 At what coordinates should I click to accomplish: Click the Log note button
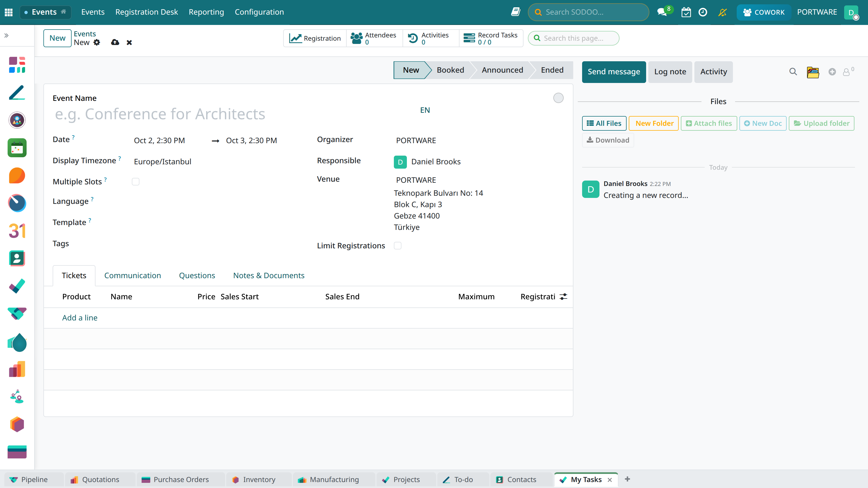670,72
